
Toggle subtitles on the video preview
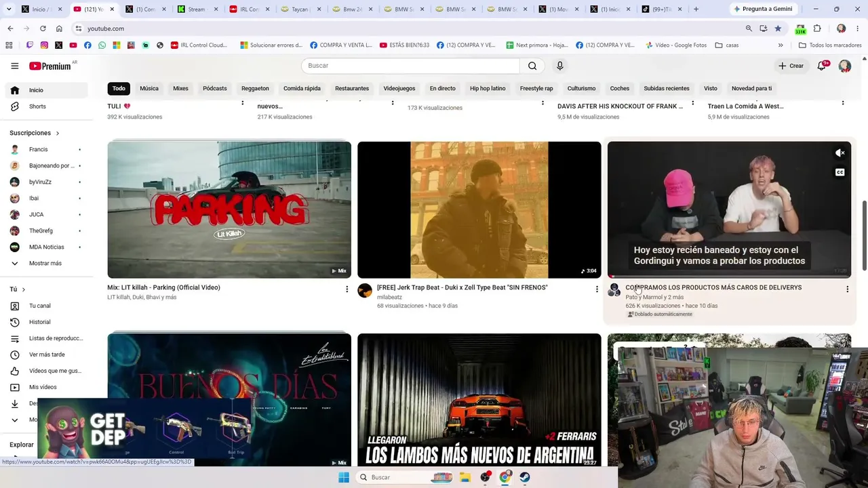point(840,172)
